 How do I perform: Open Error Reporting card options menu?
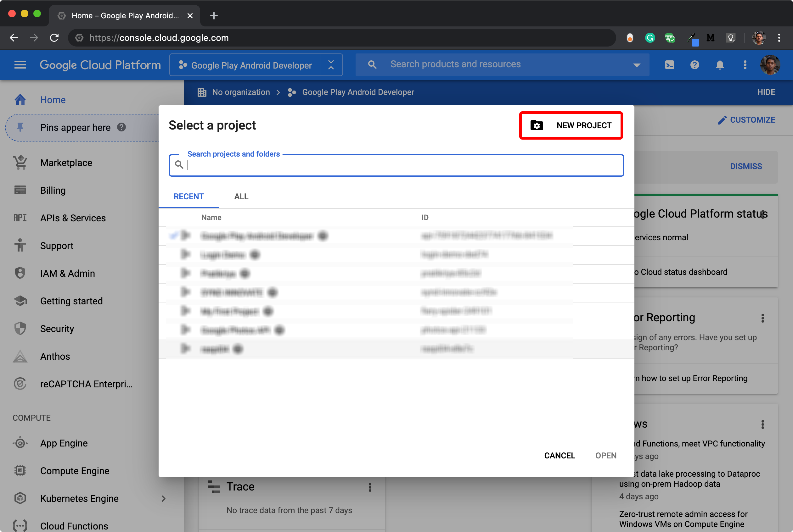click(762, 318)
